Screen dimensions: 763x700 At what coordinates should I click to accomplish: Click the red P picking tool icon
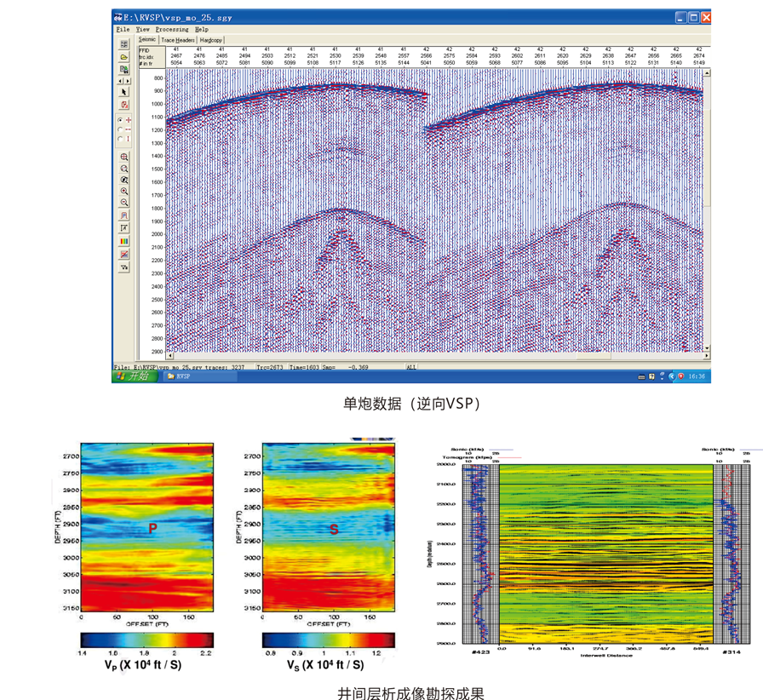pyautogui.click(x=124, y=105)
